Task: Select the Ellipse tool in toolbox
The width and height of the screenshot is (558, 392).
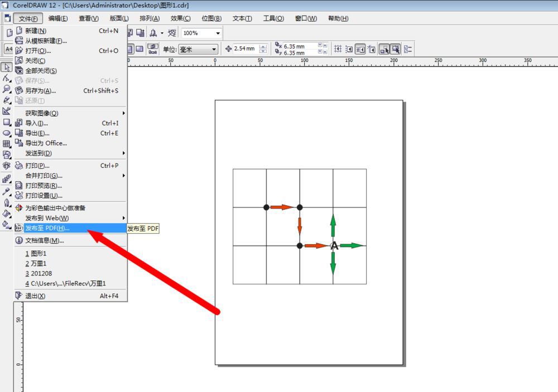Action: [7, 133]
